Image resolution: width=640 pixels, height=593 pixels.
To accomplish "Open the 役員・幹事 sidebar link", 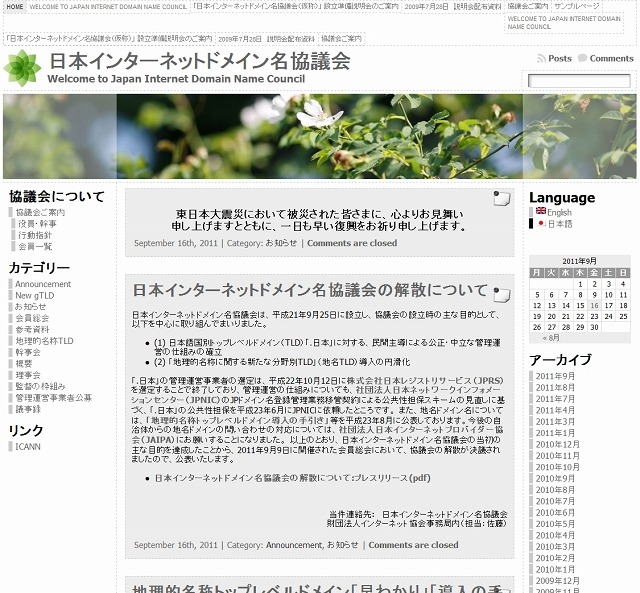I will pyautogui.click(x=37, y=224).
